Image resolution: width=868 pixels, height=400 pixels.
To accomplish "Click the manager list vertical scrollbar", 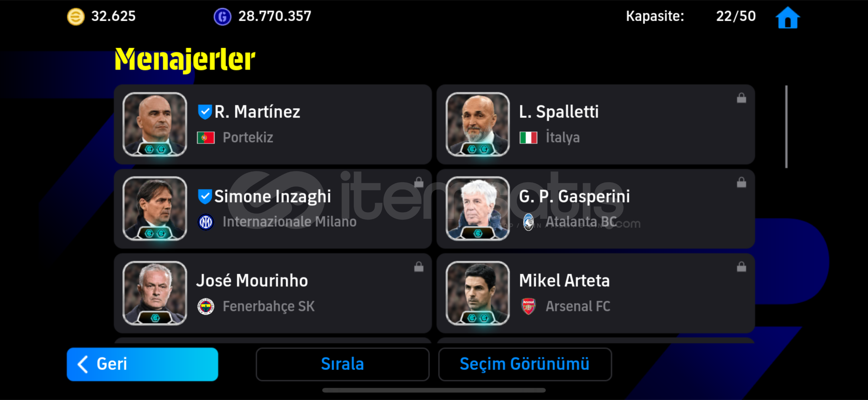I will [786, 127].
